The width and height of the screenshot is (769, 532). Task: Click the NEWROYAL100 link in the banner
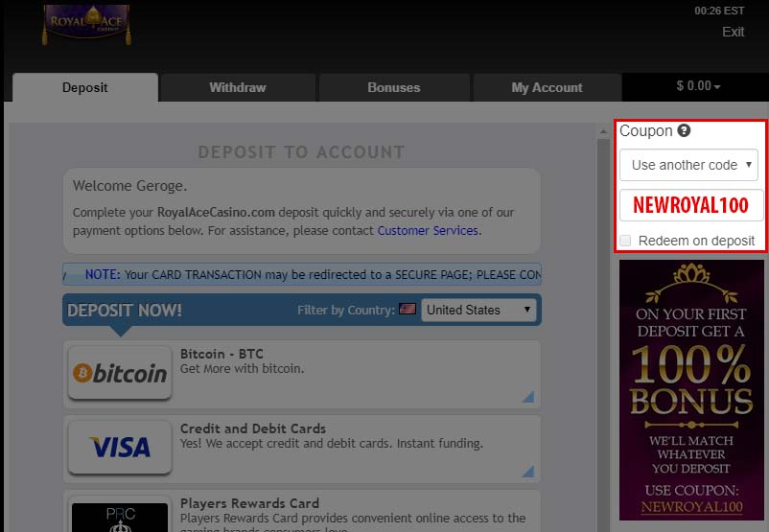click(x=691, y=507)
